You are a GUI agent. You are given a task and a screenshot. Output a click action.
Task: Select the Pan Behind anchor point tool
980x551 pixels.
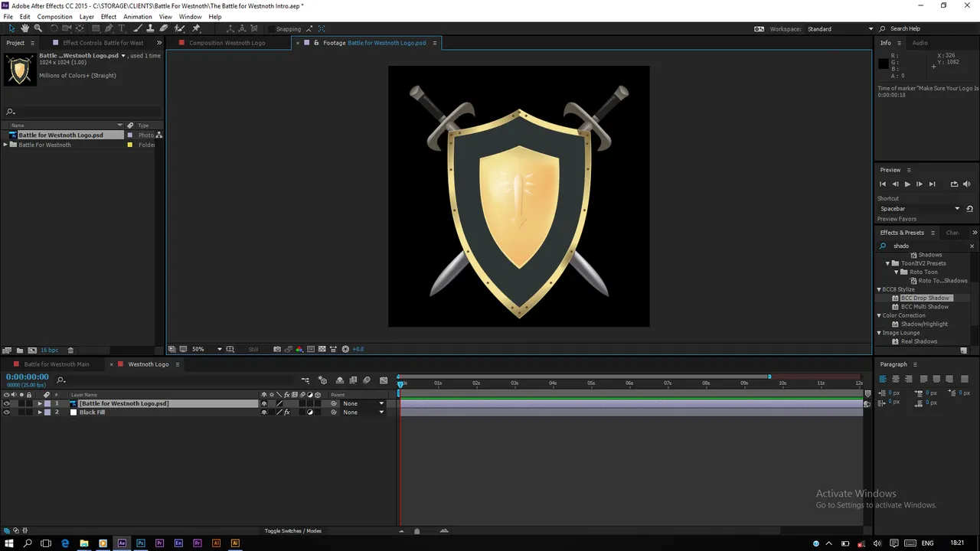click(x=80, y=28)
